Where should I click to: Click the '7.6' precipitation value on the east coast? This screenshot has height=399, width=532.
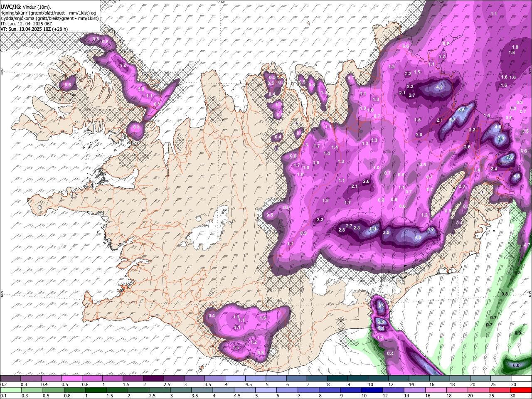[510, 157]
